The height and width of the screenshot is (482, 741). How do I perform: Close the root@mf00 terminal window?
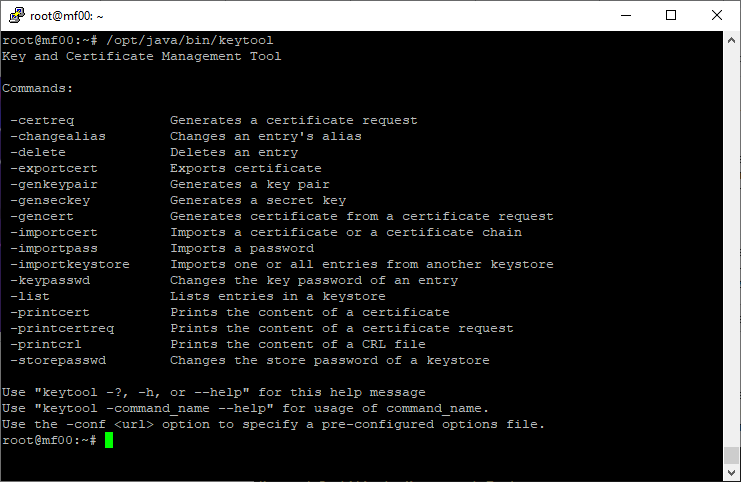click(716, 15)
